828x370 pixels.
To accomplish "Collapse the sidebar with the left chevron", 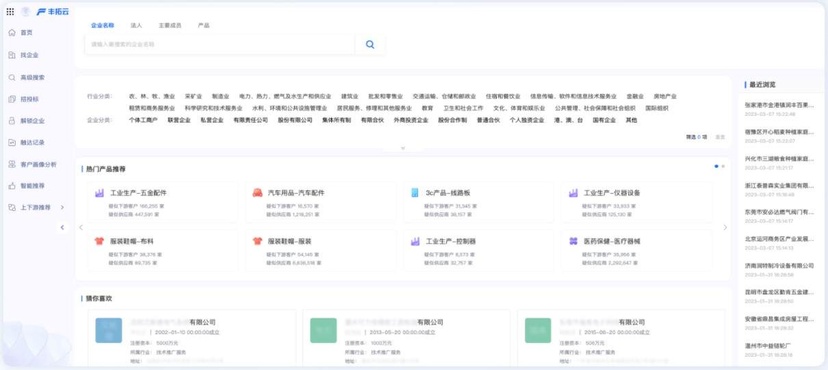I will click(x=62, y=227).
